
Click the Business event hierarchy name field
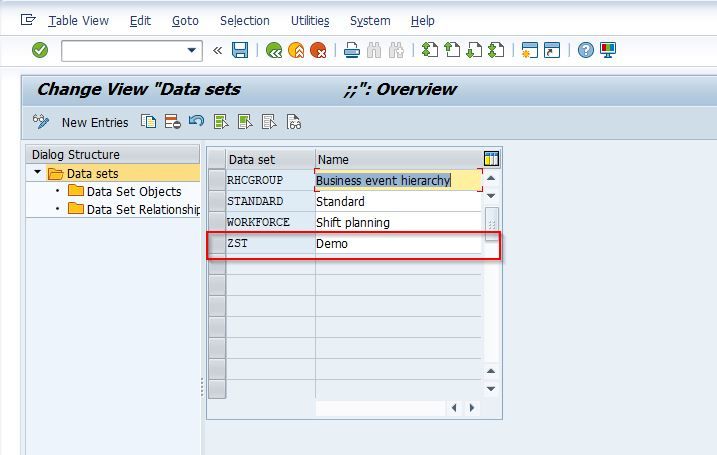point(398,180)
